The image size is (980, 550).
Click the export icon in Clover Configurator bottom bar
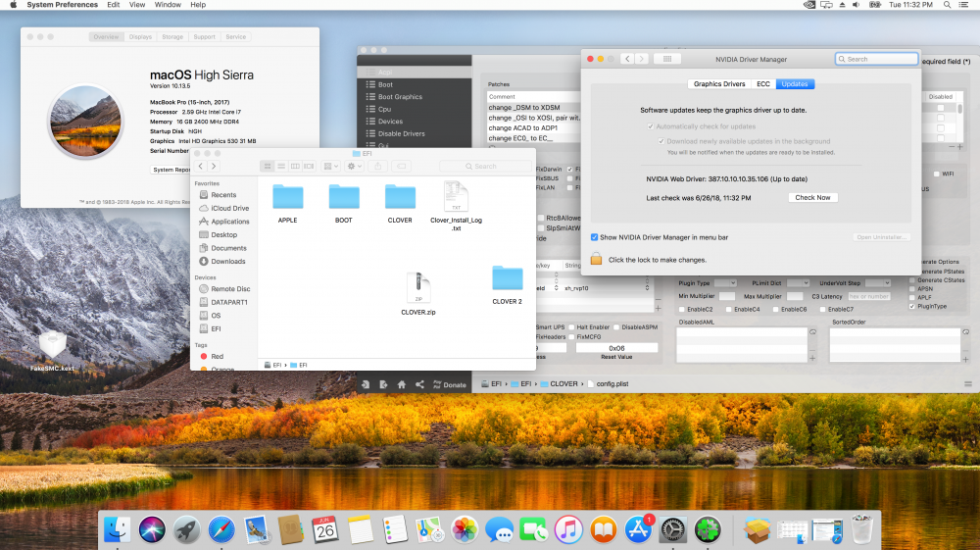(383, 384)
